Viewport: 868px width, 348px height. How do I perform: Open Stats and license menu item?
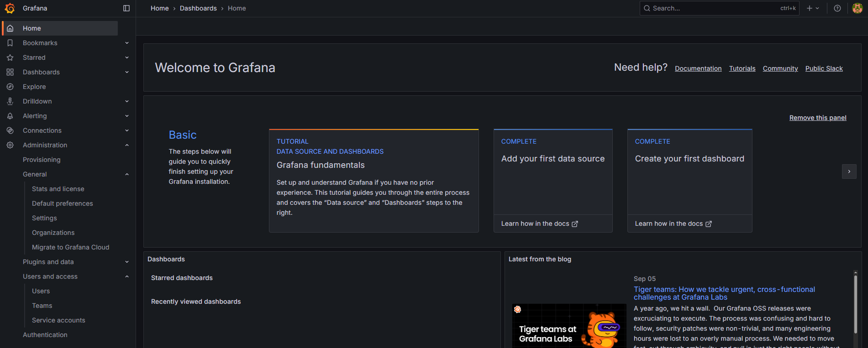click(58, 189)
